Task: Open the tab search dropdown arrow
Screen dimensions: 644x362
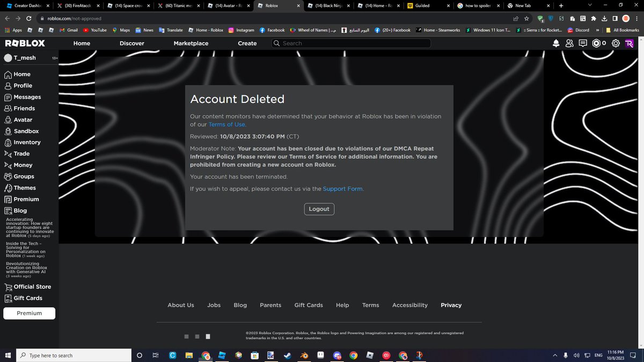Action: (x=590, y=5)
